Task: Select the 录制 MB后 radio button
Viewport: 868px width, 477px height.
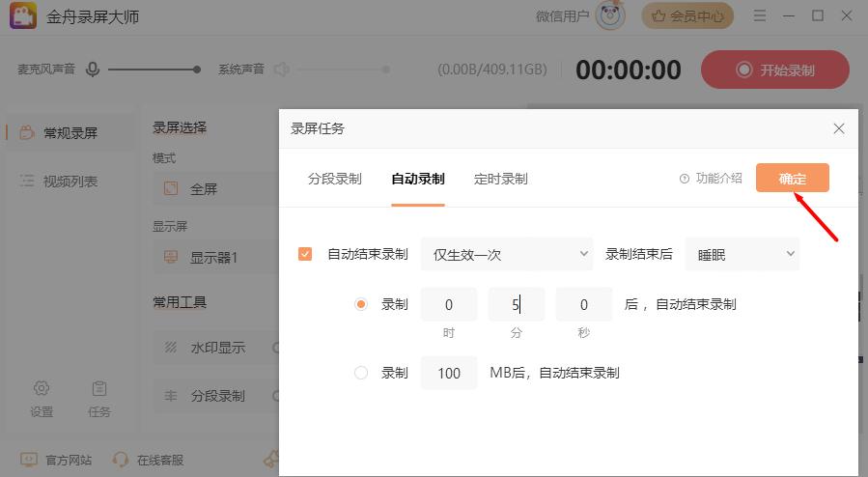Action: coord(361,373)
